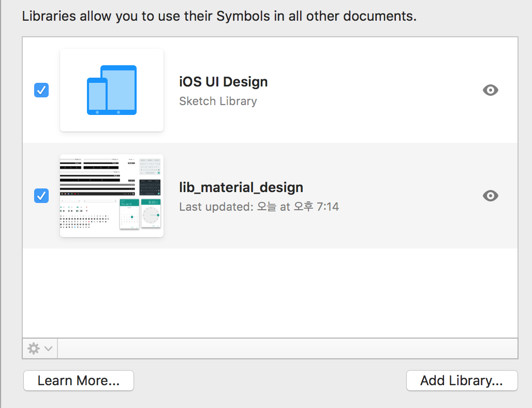The height and width of the screenshot is (408, 532).
Task: Preview iOS UI Design with eye icon
Action: point(490,91)
